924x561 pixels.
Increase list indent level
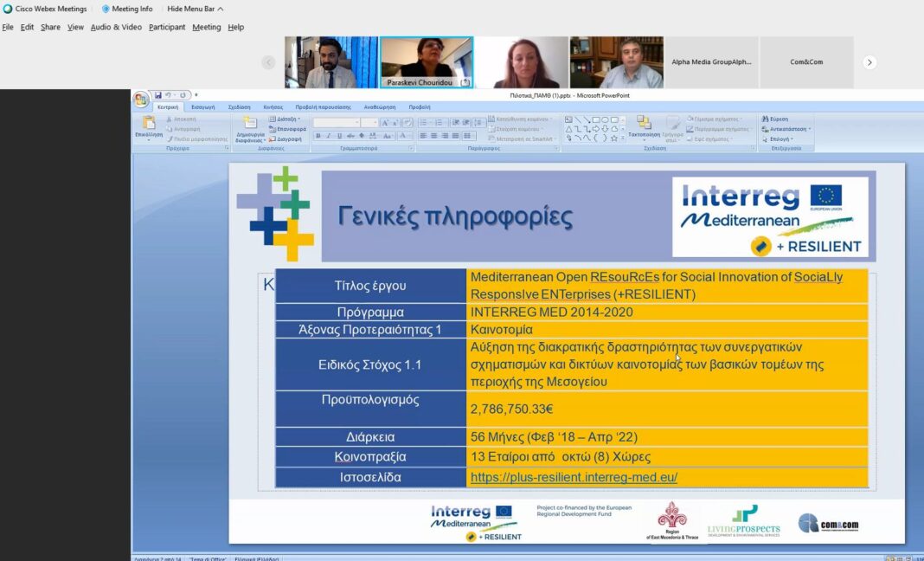click(466, 123)
